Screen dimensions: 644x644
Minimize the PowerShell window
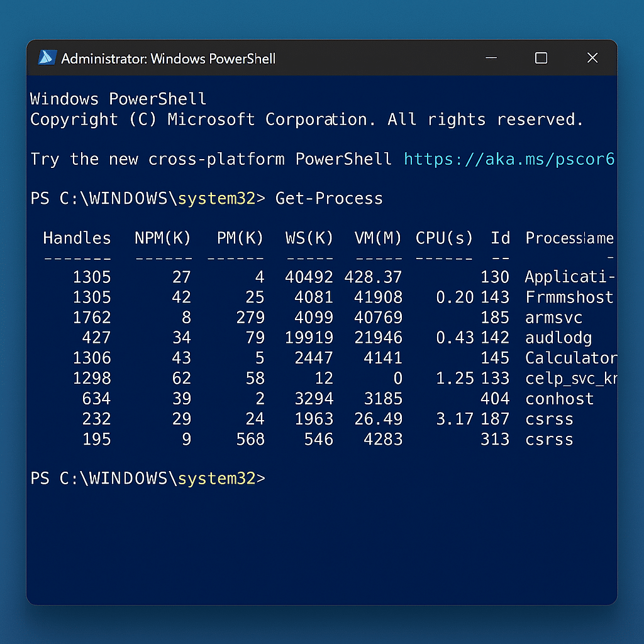(491, 58)
